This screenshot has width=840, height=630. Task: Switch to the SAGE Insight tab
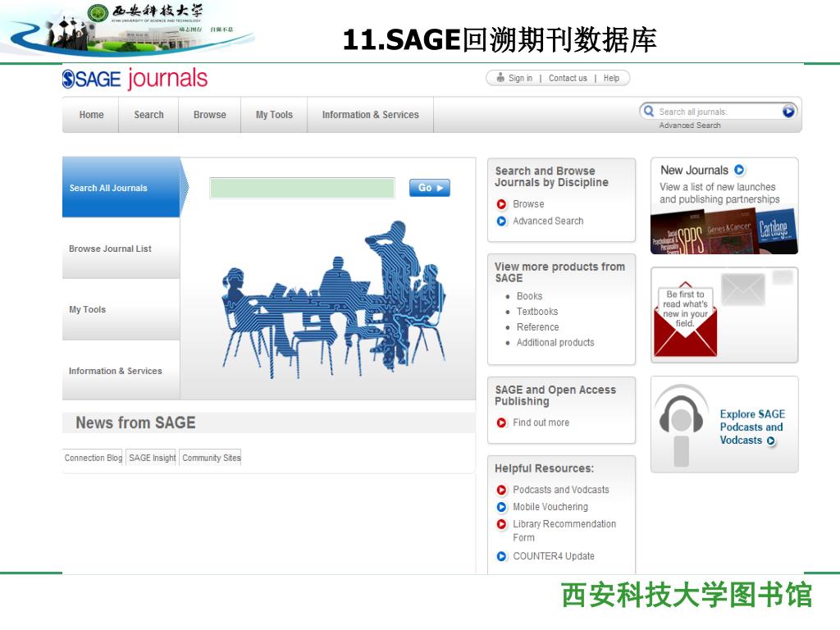tap(152, 458)
